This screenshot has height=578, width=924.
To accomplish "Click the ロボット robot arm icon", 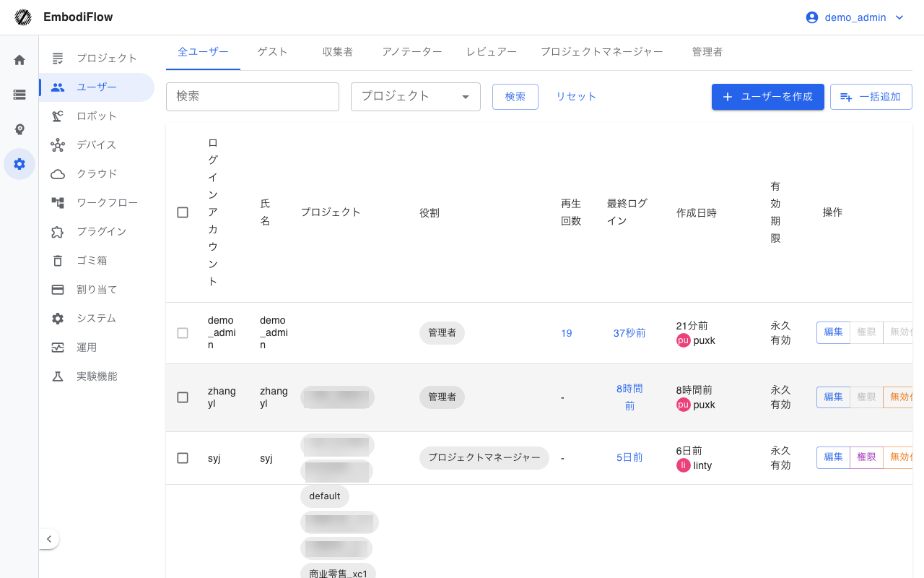I will click(58, 116).
